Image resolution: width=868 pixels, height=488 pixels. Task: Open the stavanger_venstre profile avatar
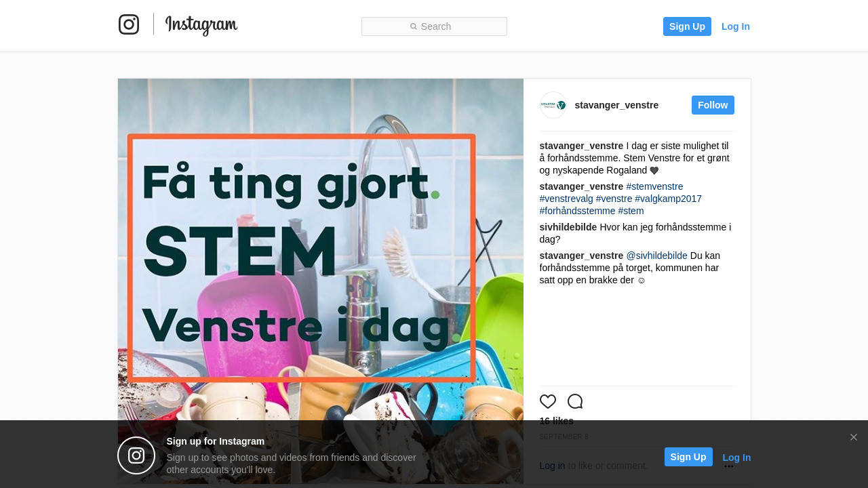point(553,105)
